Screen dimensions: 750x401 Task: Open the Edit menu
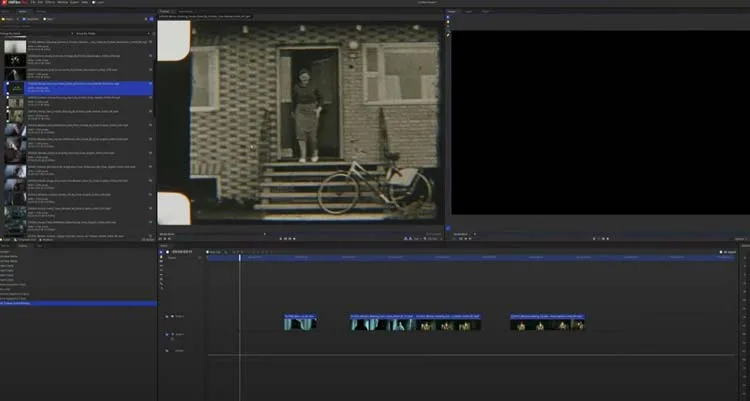pos(40,2)
